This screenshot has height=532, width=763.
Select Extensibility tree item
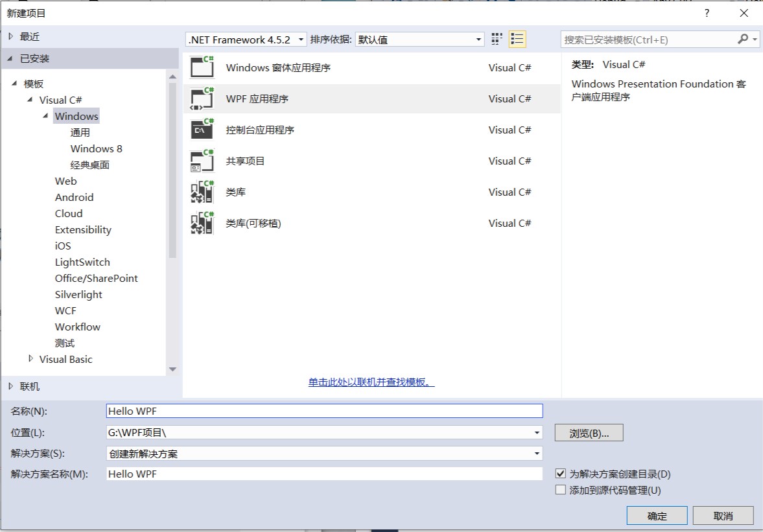point(83,229)
